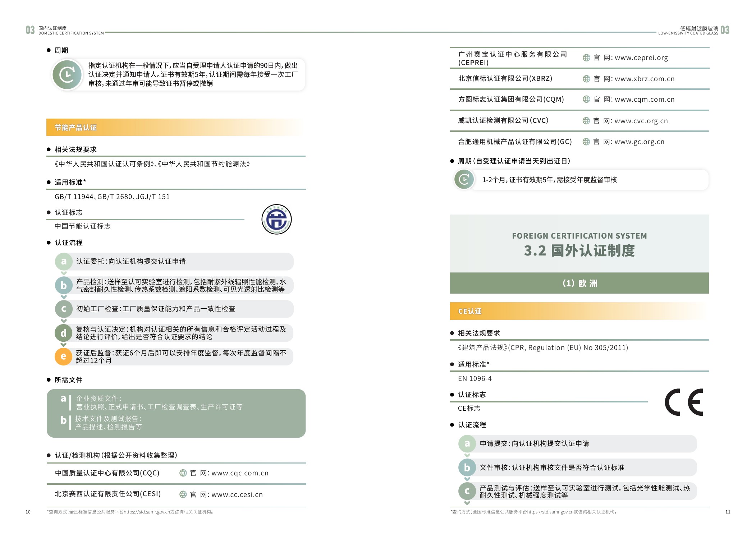Screen dimensions: 756x539
Task: Click the 'GB/T 11944、GB/T 2680、JGJ/T 151' standards text
Action: [112, 197]
